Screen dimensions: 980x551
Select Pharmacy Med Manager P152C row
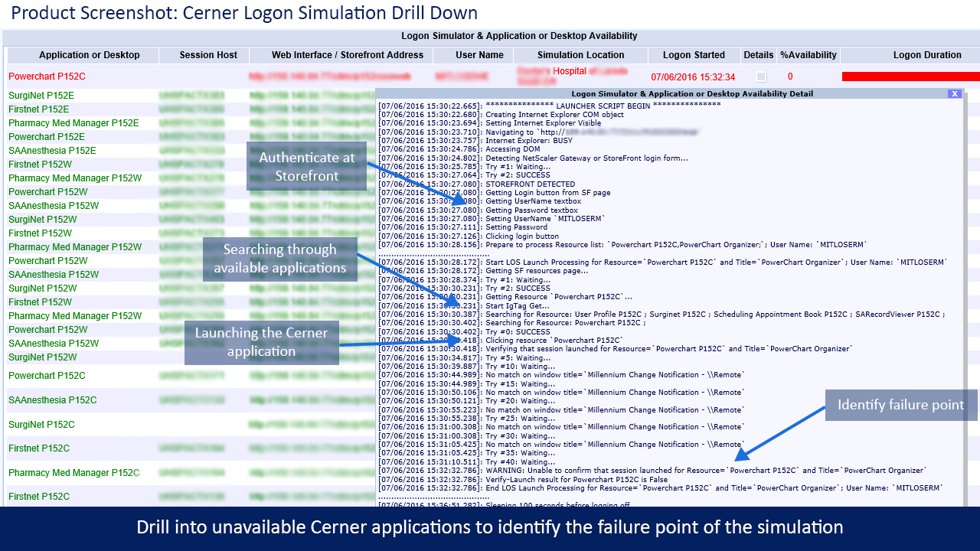point(74,473)
